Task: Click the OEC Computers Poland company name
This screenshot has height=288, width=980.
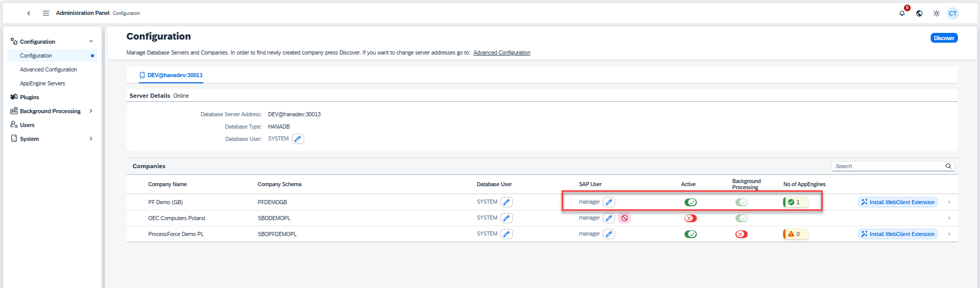Action: pos(177,218)
